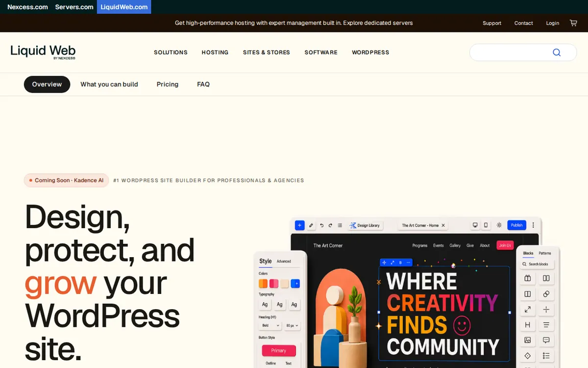This screenshot has width=588, height=368.
Task: Click the undo arrow in editor toolbar
Action: (x=321, y=225)
